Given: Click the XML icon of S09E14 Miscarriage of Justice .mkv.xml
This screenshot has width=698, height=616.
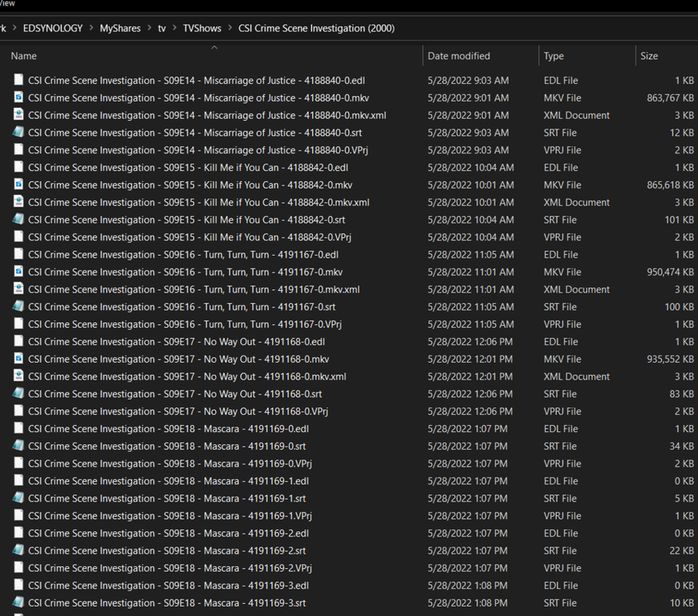Looking at the screenshot, I should click(18, 115).
